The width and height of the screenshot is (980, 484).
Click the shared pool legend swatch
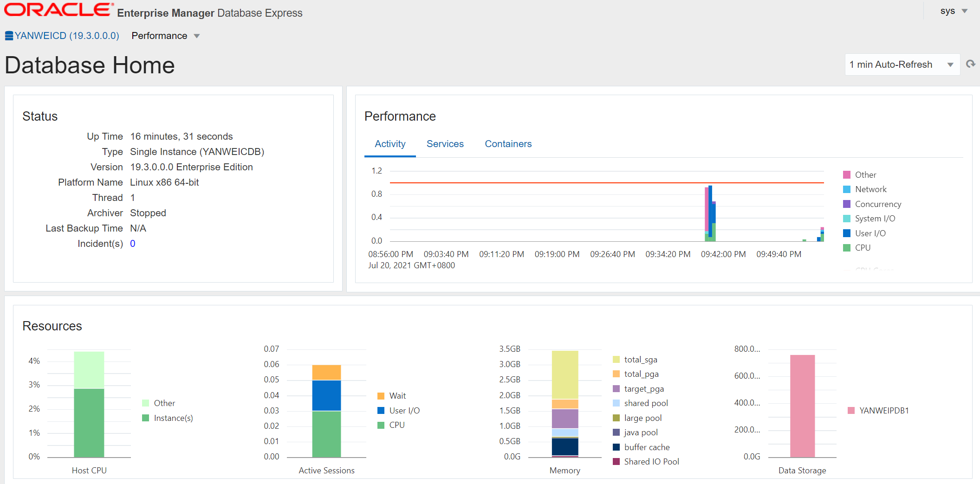pyautogui.click(x=617, y=403)
